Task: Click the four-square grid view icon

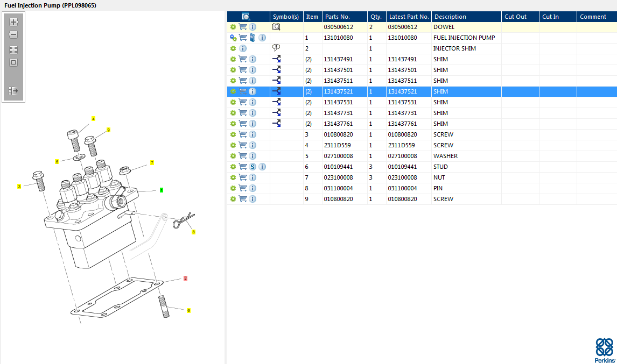Action: (13, 49)
